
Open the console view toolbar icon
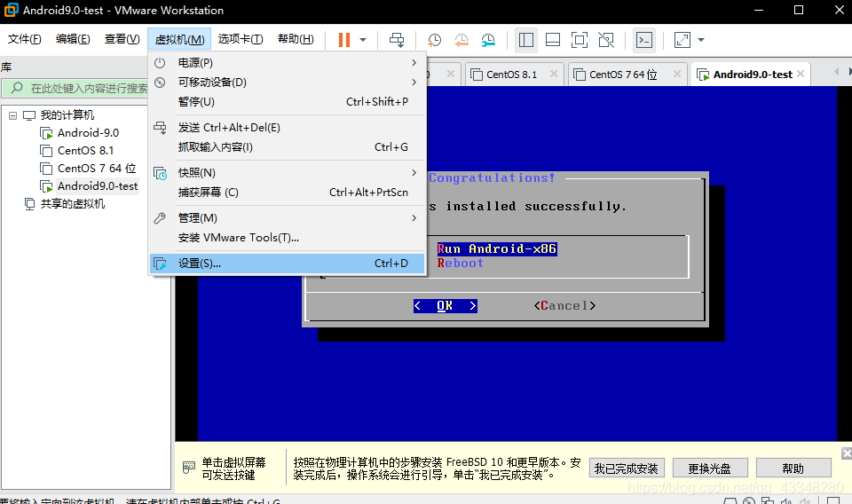(644, 40)
